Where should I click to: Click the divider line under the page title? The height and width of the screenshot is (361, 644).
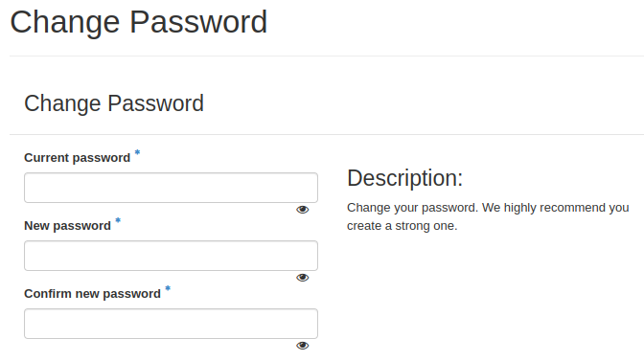point(327,56)
